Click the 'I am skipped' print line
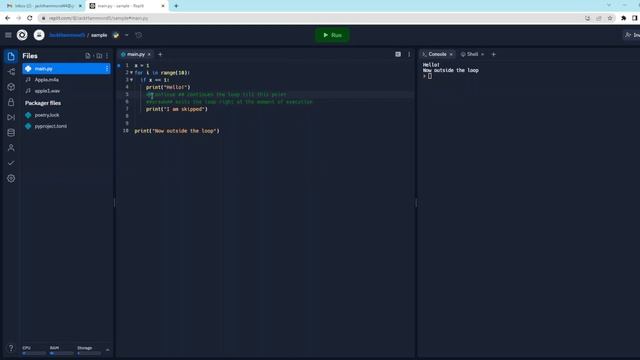 coord(177,109)
